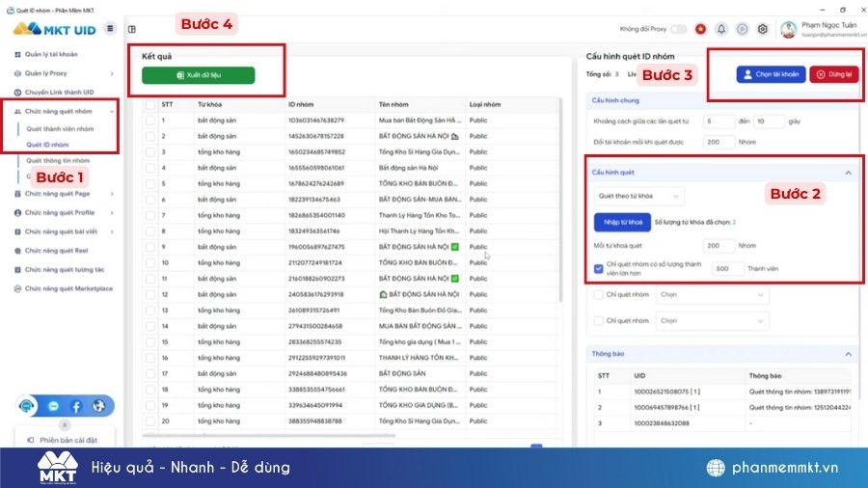Click the globe website icon in sidebar
The width and height of the screenshot is (868, 488).
click(x=98, y=406)
